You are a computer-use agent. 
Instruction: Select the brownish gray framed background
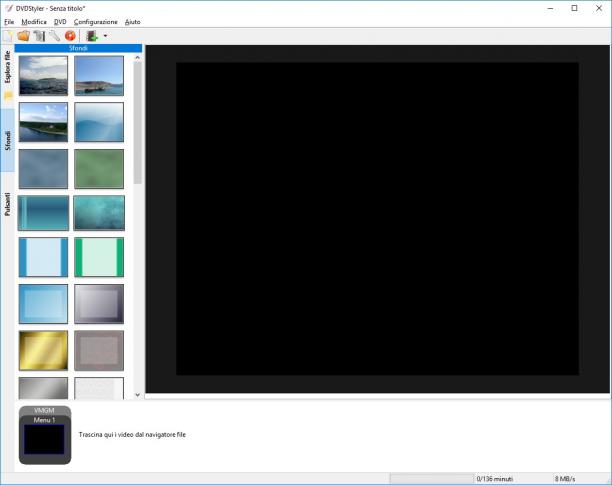(x=99, y=350)
